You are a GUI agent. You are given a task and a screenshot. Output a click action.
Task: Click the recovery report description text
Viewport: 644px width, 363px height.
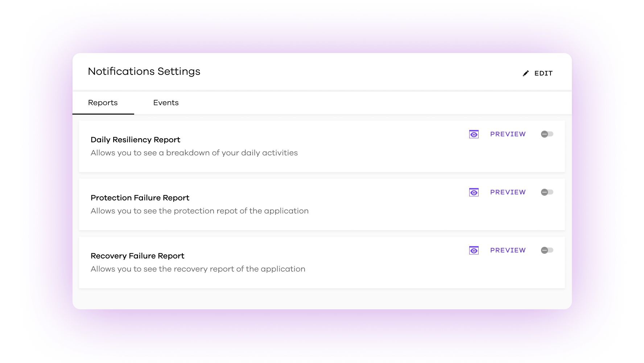pos(198,269)
